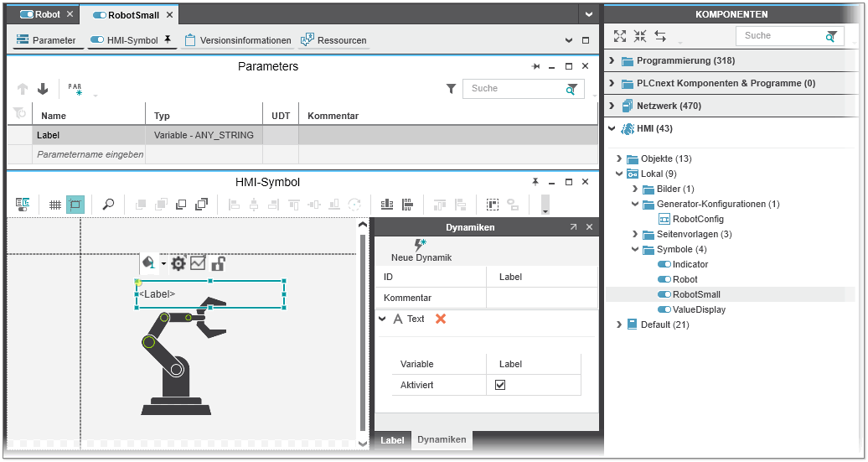Click the chart image icon above the label

tap(198, 263)
